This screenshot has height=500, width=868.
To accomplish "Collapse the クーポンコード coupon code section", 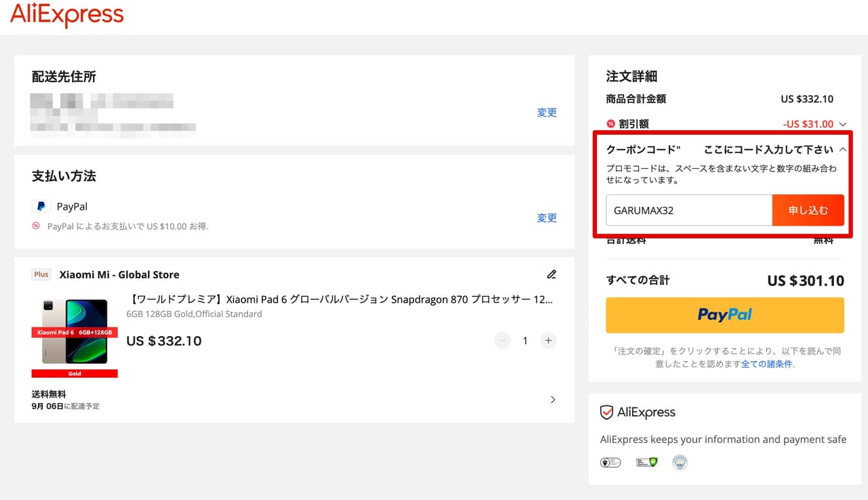I will tap(842, 150).
